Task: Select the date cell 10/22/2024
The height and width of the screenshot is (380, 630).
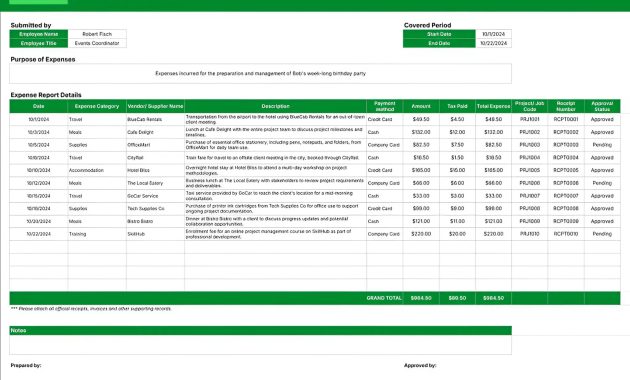Action: [39, 234]
